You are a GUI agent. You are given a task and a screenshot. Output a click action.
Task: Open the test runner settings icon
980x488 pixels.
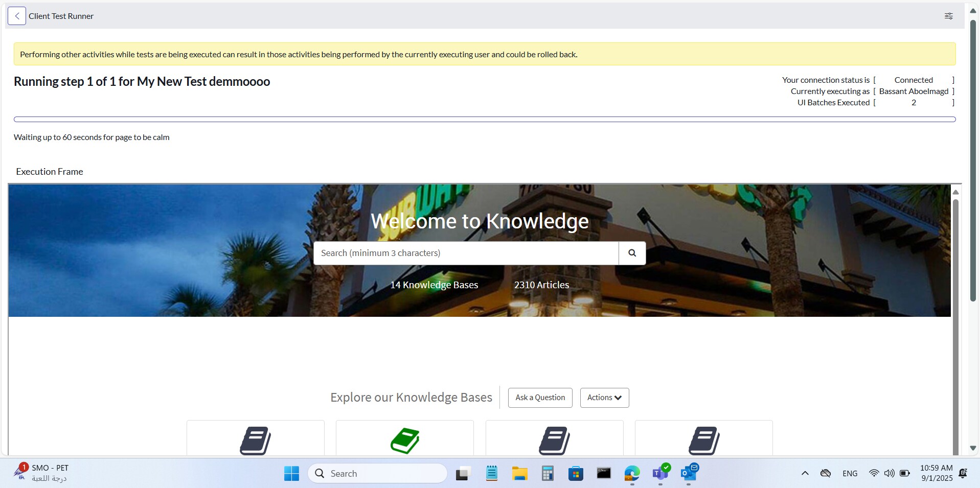click(x=949, y=16)
